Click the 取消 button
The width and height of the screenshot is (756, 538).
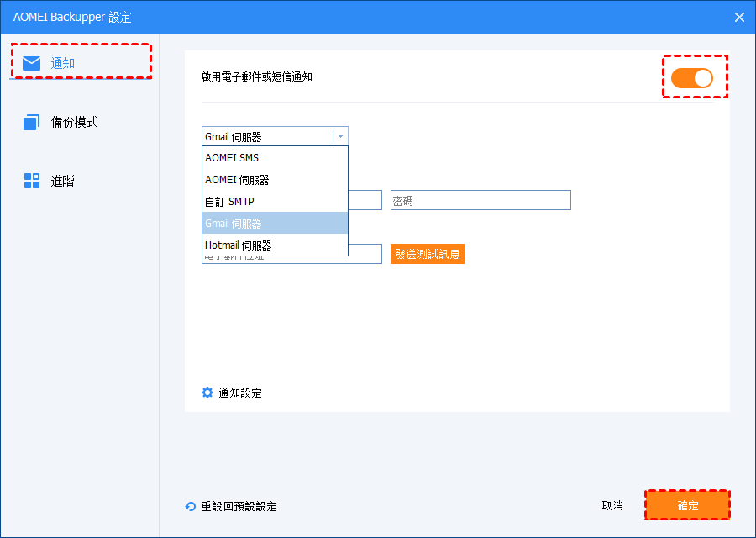pyautogui.click(x=612, y=506)
